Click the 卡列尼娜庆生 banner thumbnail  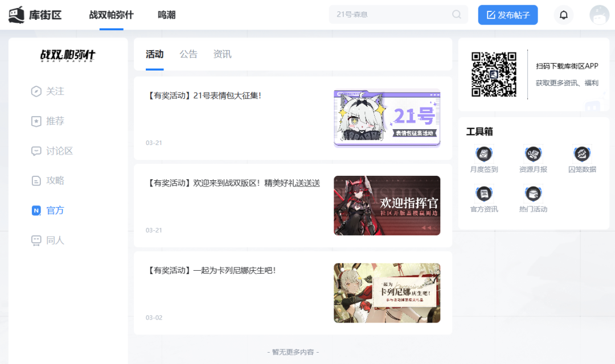(387, 293)
